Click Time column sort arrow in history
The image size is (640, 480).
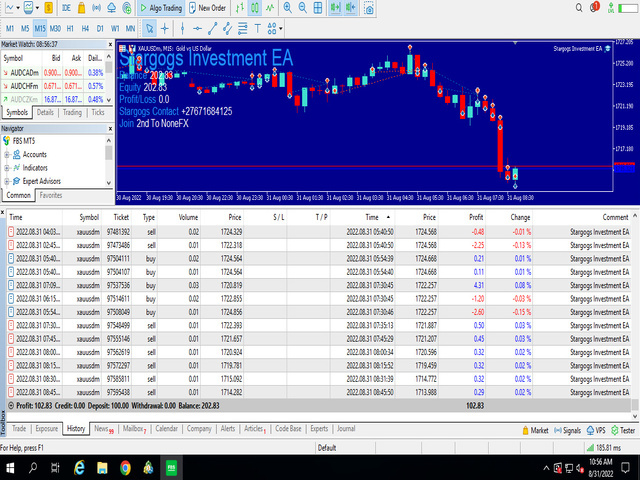click(x=388, y=217)
